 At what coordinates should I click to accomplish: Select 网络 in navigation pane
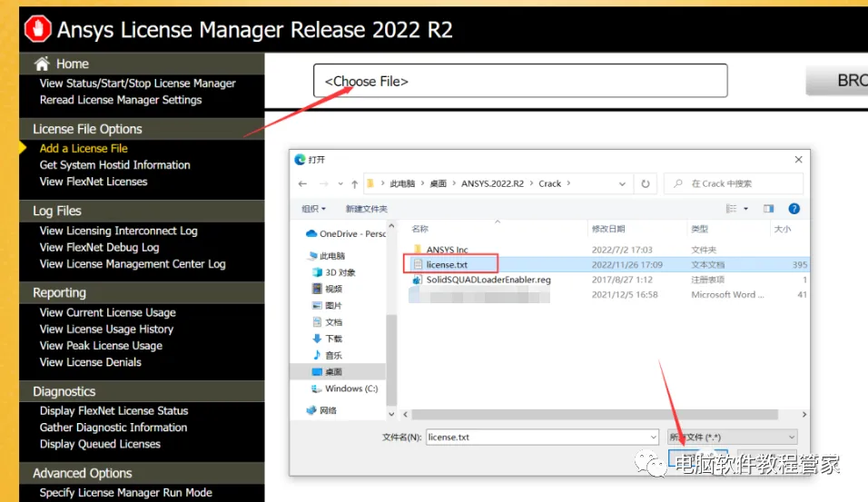click(321, 410)
